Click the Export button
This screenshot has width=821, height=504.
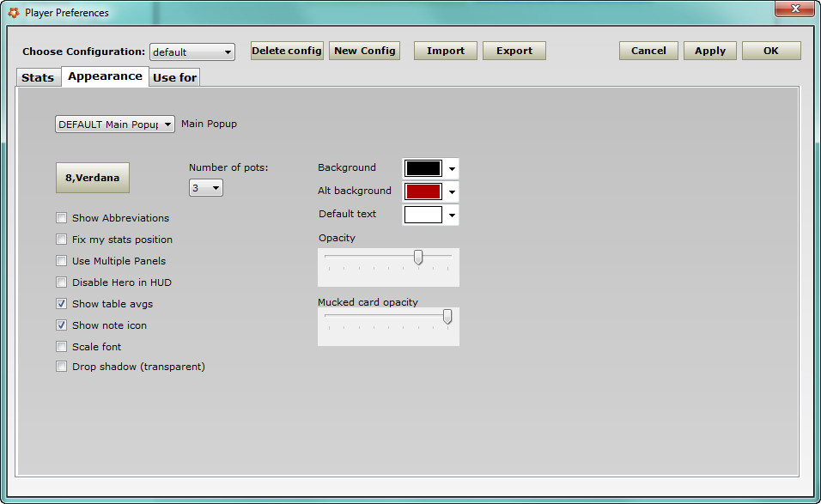pos(514,51)
